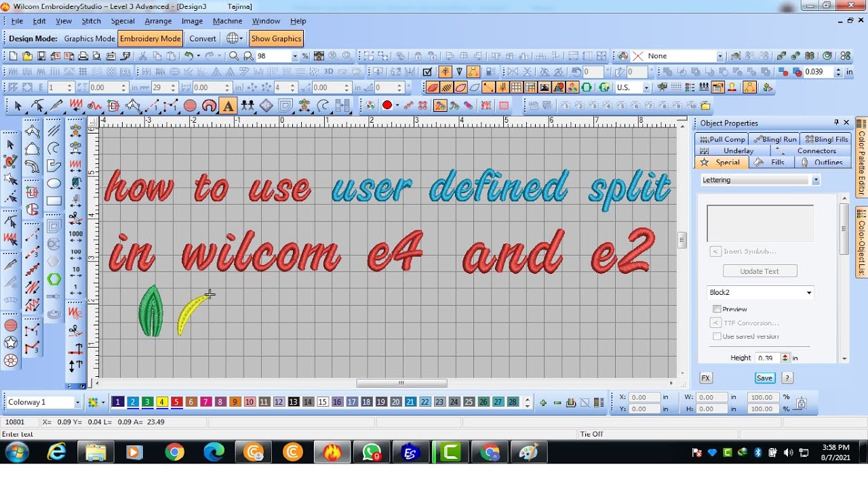This screenshot has width=868, height=488.
Task: Click the red circle color icon in the toolbar
Action: click(387, 106)
